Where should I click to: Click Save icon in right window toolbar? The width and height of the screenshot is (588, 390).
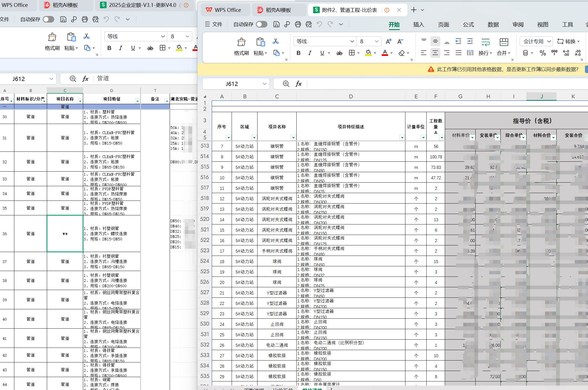(x=276, y=24)
